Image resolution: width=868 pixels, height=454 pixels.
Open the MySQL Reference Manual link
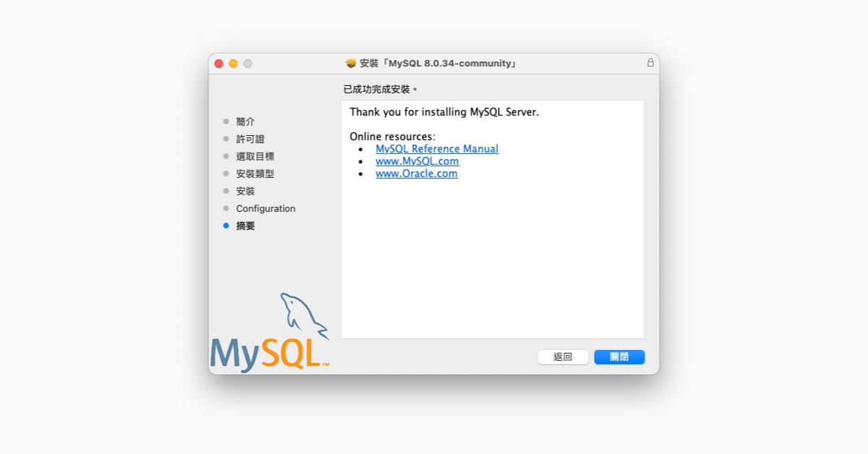click(437, 149)
